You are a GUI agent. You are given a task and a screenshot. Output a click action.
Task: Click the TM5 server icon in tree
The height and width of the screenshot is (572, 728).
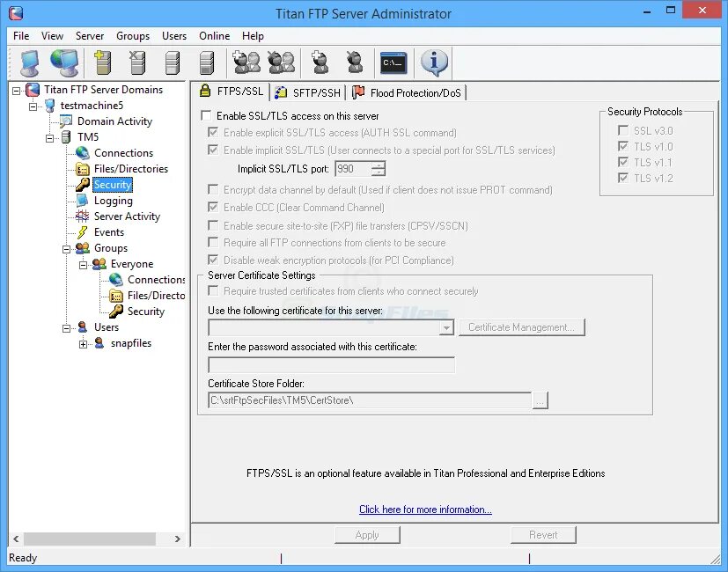pyautogui.click(x=66, y=137)
